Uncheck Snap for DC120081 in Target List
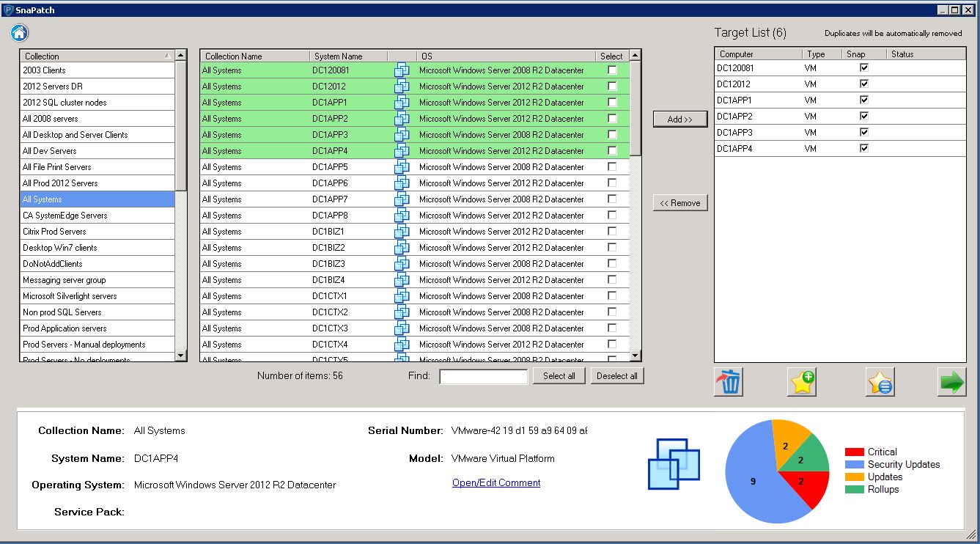This screenshot has width=980, height=544. tap(864, 67)
